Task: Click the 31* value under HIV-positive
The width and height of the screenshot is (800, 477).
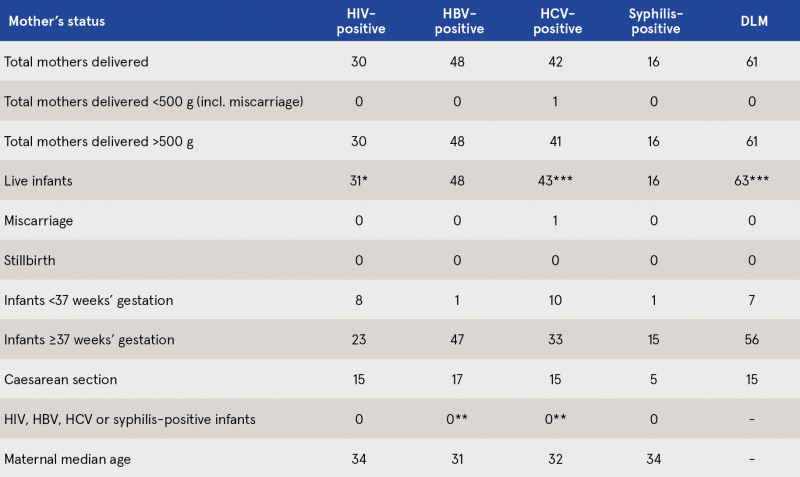Action: 359,181
